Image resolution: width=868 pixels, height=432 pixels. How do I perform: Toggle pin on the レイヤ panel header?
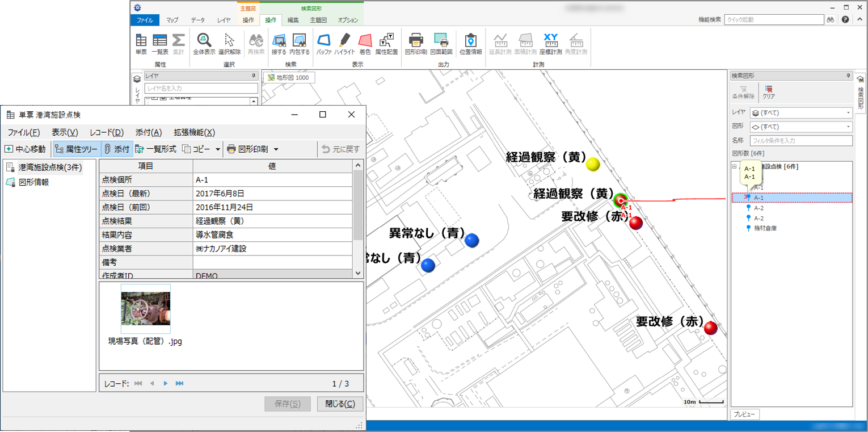tap(254, 76)
